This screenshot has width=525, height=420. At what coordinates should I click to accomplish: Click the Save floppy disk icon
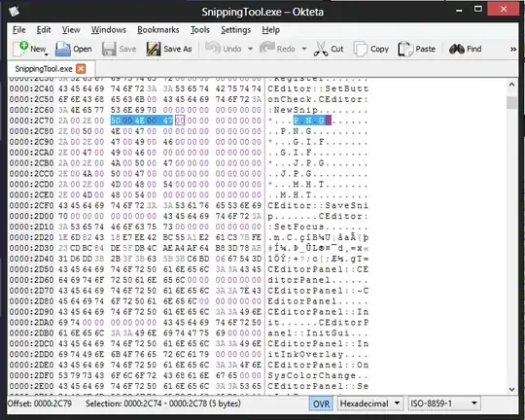[x=109, y=49]
